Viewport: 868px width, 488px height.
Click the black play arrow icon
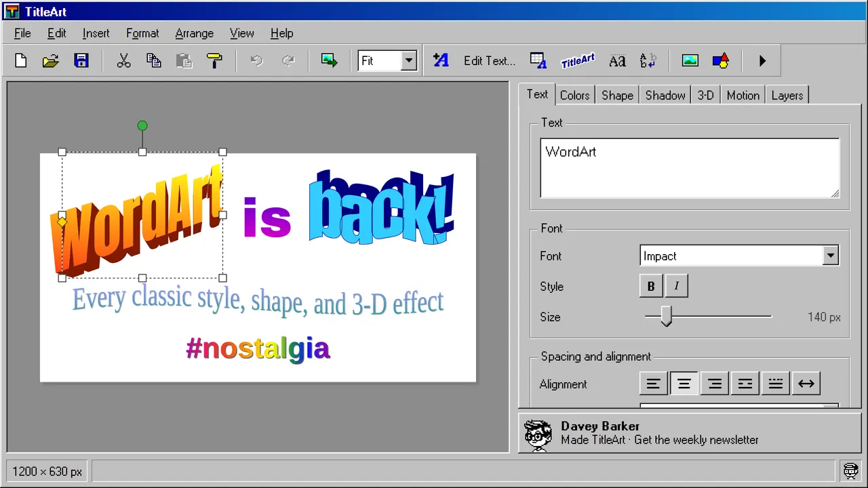[762, 61]
